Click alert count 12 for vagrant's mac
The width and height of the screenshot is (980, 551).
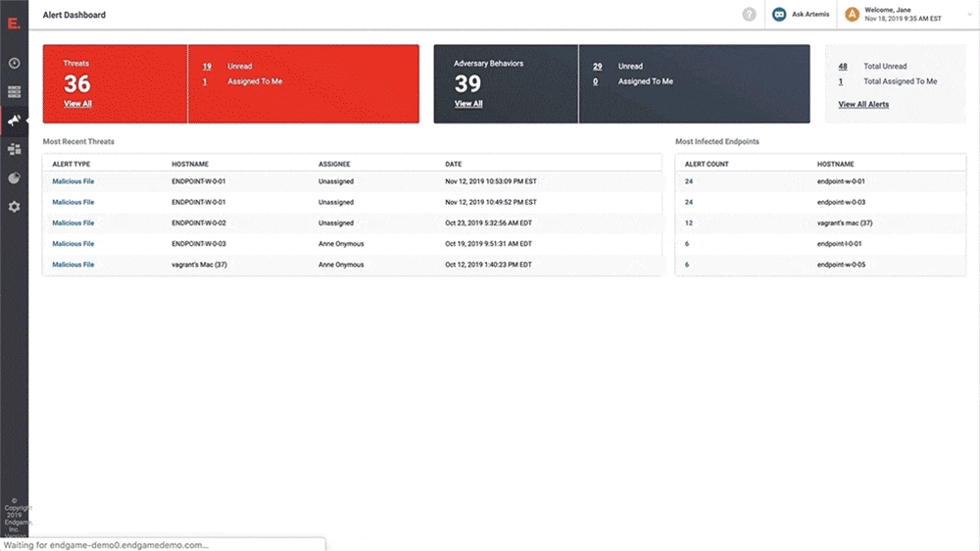pos(689,223)
